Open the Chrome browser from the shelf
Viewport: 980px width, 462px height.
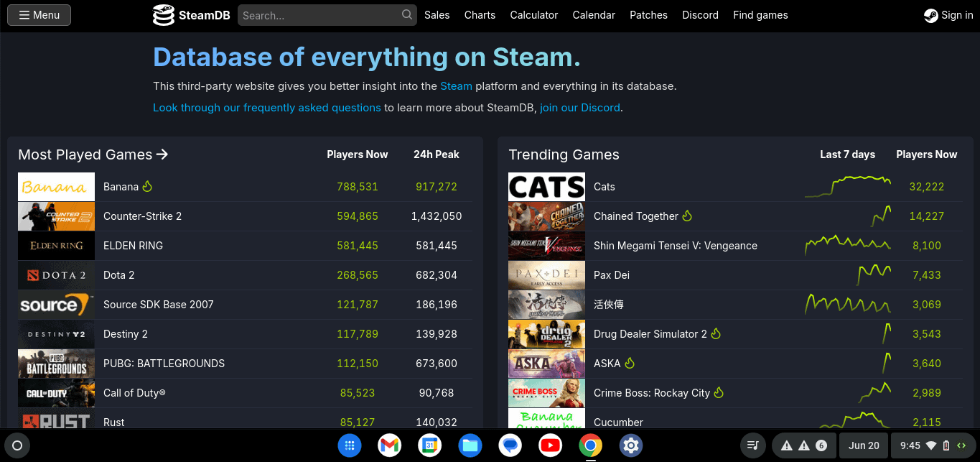pyautogui.click(x=590, y=445)
